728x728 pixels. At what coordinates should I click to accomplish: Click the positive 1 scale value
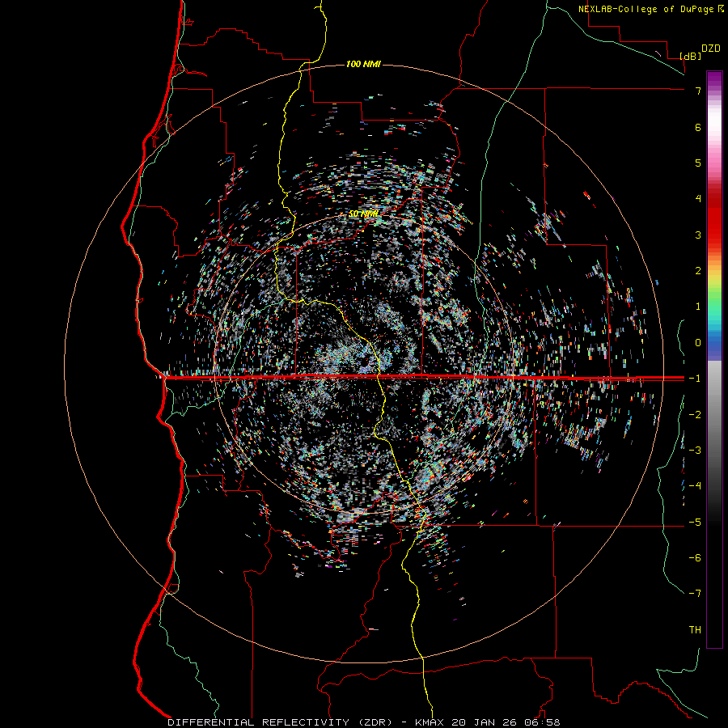(698, 307)
